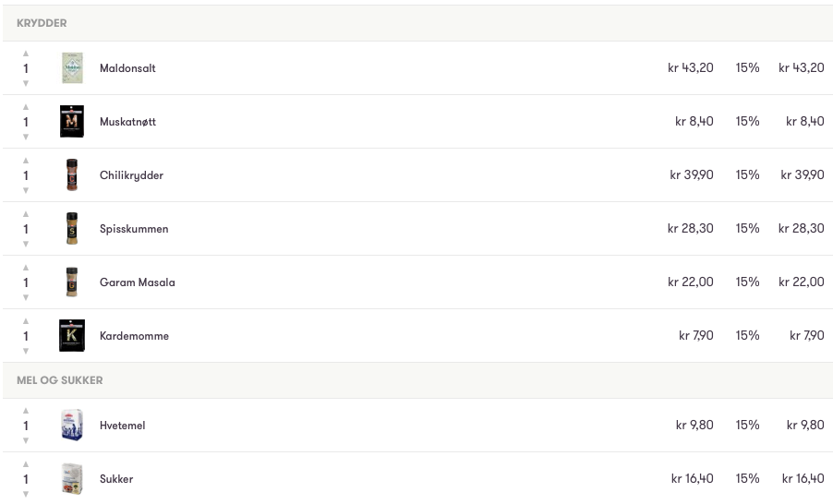Select the Garam Masala product thumbnail
Image resolution: width=833 pixels, height=504 pixels.
click(72, 282)
